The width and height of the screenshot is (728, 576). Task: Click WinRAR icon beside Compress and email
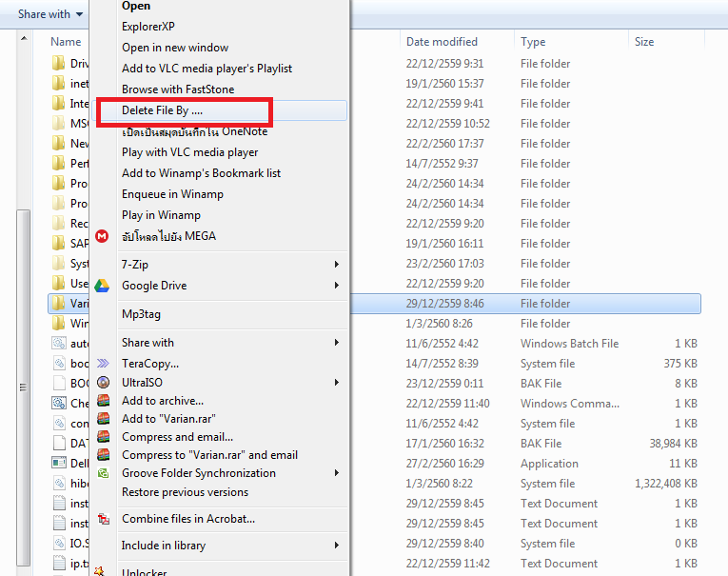click(x=103, y=437)
